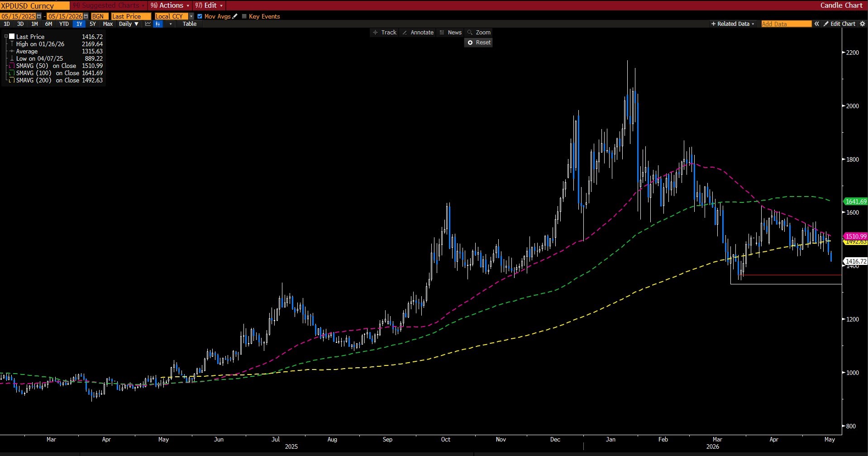The width and height of the screenshot is (868, 456).
Task: Open the start date calendar picker icon
Action: (39, 16)
